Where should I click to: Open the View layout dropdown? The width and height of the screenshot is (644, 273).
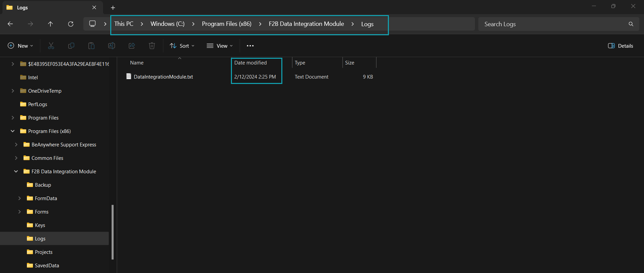219,46
